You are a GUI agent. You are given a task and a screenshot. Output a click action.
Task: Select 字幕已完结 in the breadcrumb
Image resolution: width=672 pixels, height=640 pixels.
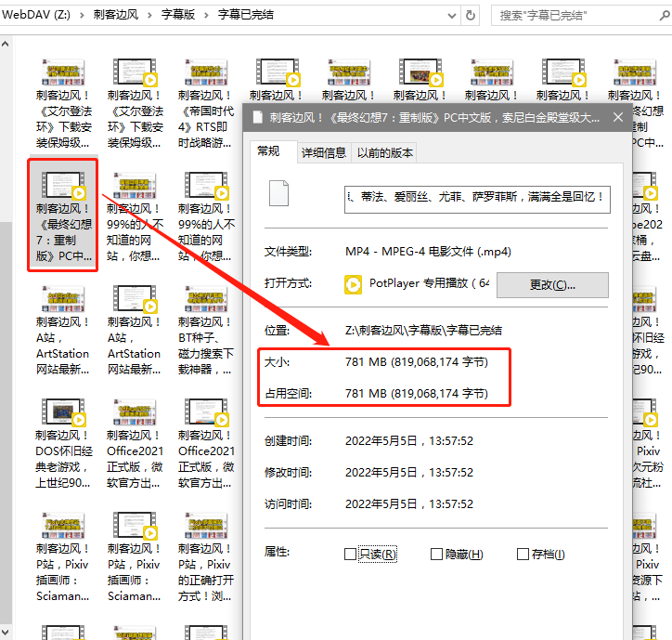tap(246, 15)
